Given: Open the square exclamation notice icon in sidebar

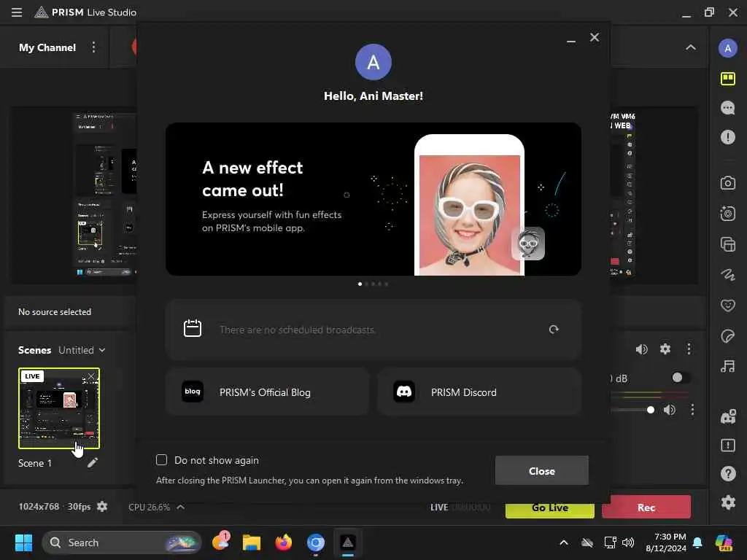Looking at the screenshot, I should (x=727, y=446).
